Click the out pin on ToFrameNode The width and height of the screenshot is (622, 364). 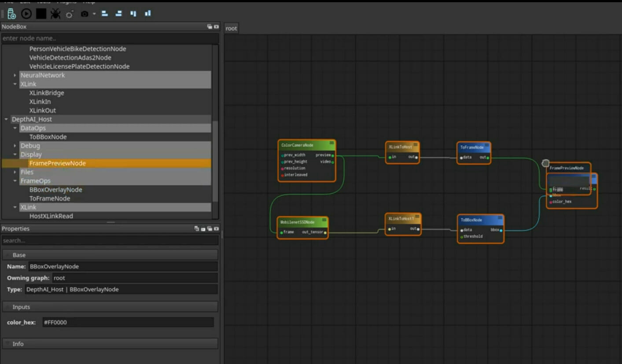pyautogui.click(x=488, y=158)
